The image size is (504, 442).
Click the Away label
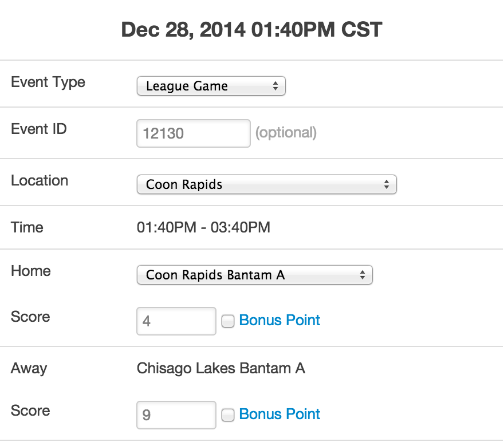point(29,368)
